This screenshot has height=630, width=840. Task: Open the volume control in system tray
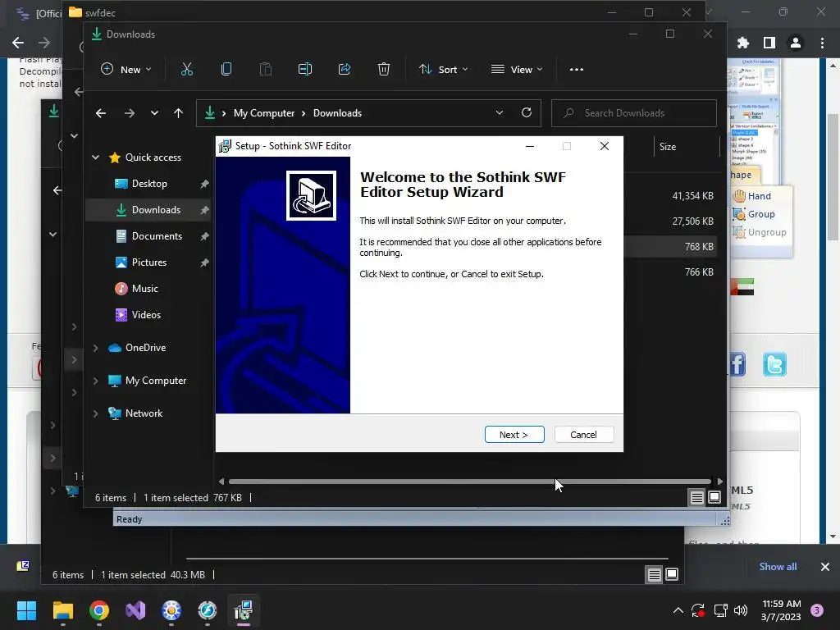coord(741,610)
